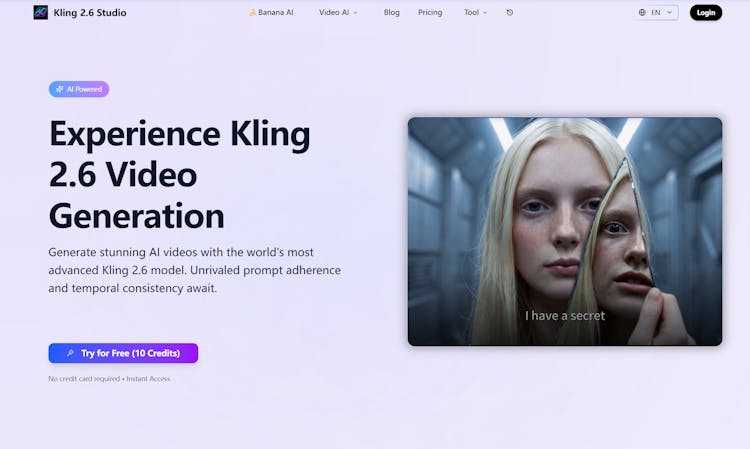
Task: Open the history clock icon
Action: coord(510,13)
